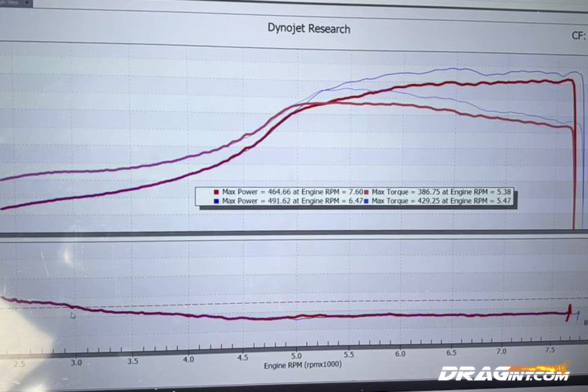
Task: Click the red Max Power legend swatch
Action: pos(216,192)
